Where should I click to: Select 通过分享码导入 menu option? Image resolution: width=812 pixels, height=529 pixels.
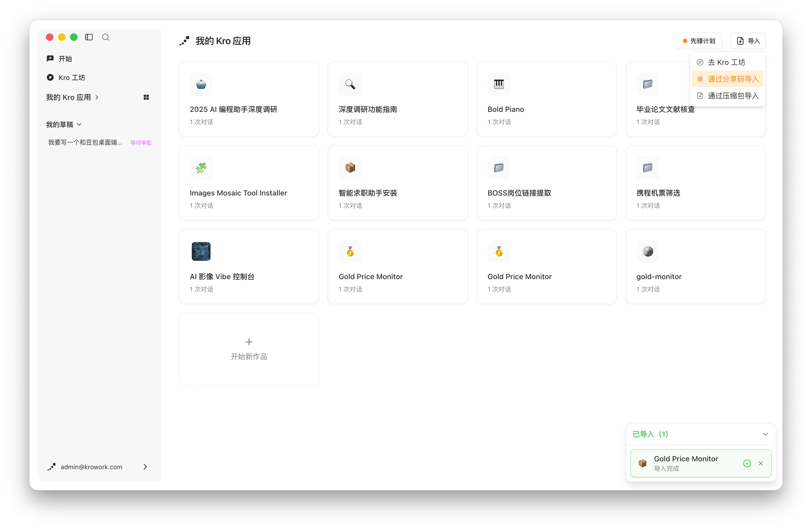click(728, 79)
